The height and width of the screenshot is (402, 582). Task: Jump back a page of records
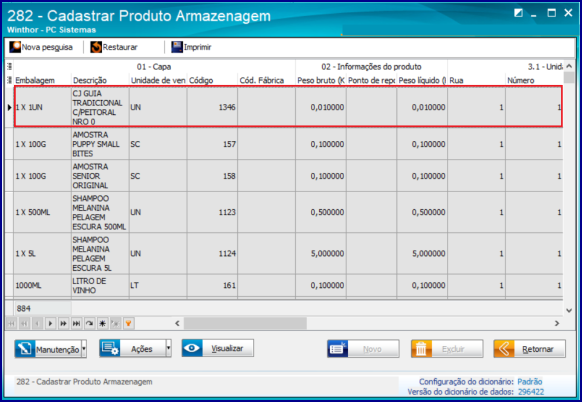click(x=24, y=324)
